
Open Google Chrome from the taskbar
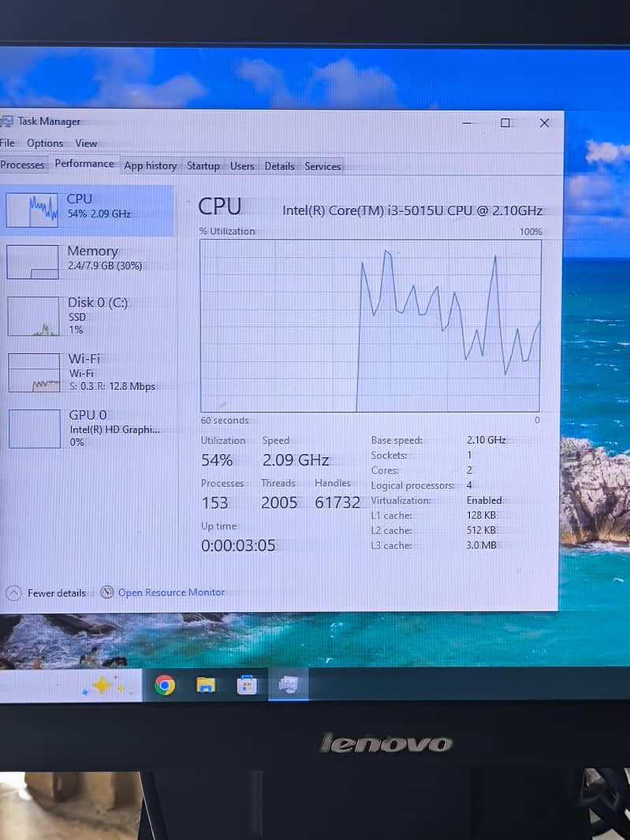click(165, 685)
